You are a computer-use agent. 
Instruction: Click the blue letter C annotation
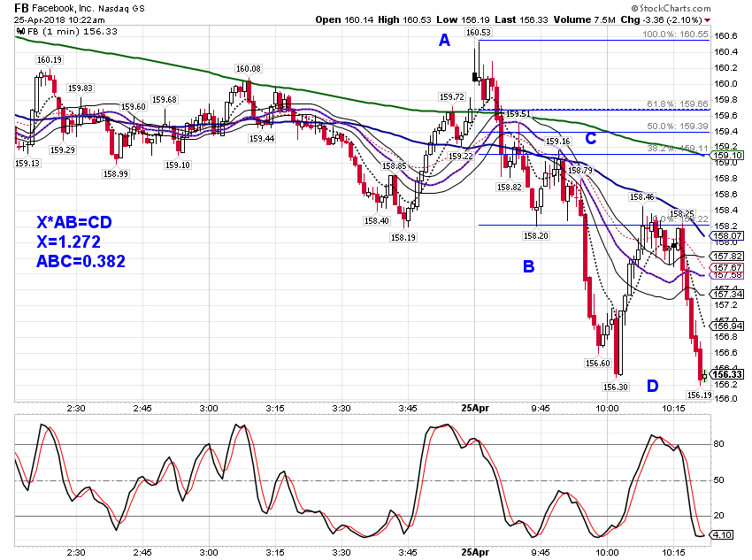(591, 139)
